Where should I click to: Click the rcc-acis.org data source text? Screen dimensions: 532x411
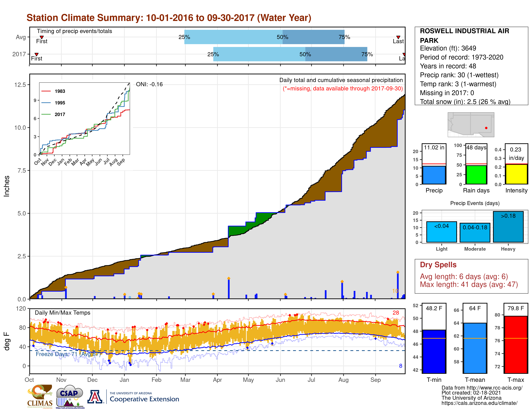(x=482, y=388)
